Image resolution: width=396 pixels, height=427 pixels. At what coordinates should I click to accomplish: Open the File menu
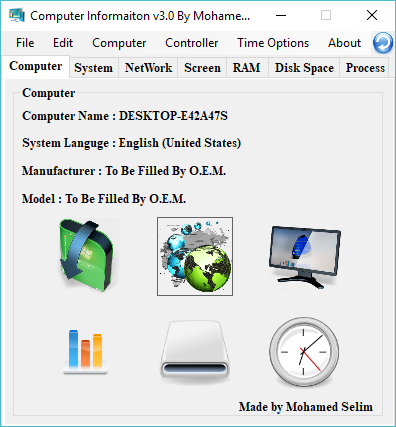click(x=25, y=43)
